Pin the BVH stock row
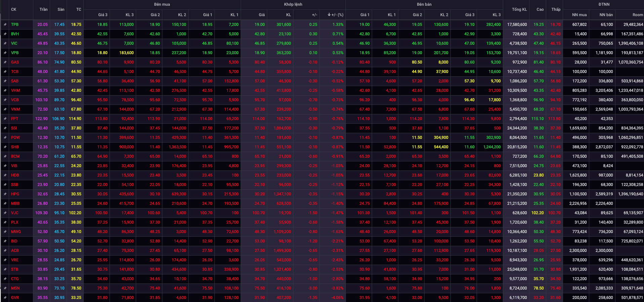 tap(5, 34)
